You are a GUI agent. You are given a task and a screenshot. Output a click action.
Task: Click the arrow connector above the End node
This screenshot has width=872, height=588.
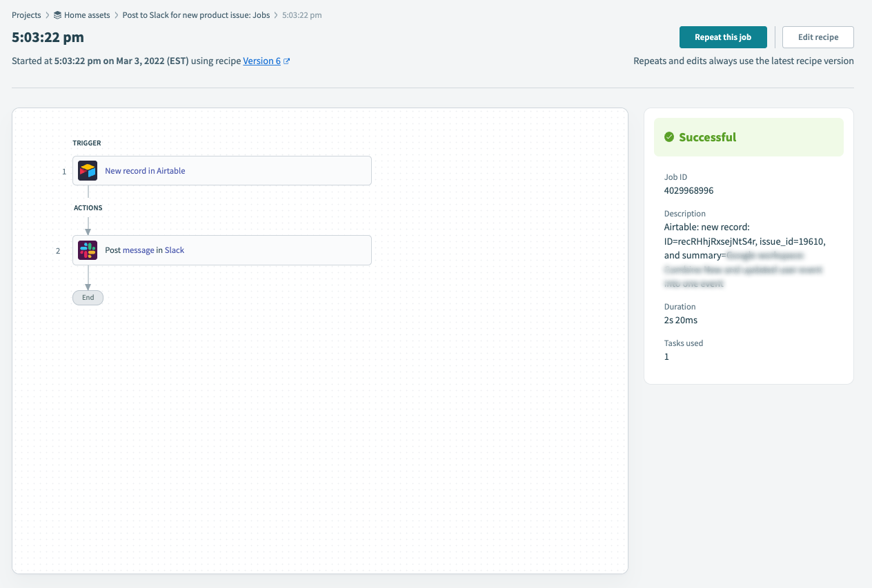[88, 276]
